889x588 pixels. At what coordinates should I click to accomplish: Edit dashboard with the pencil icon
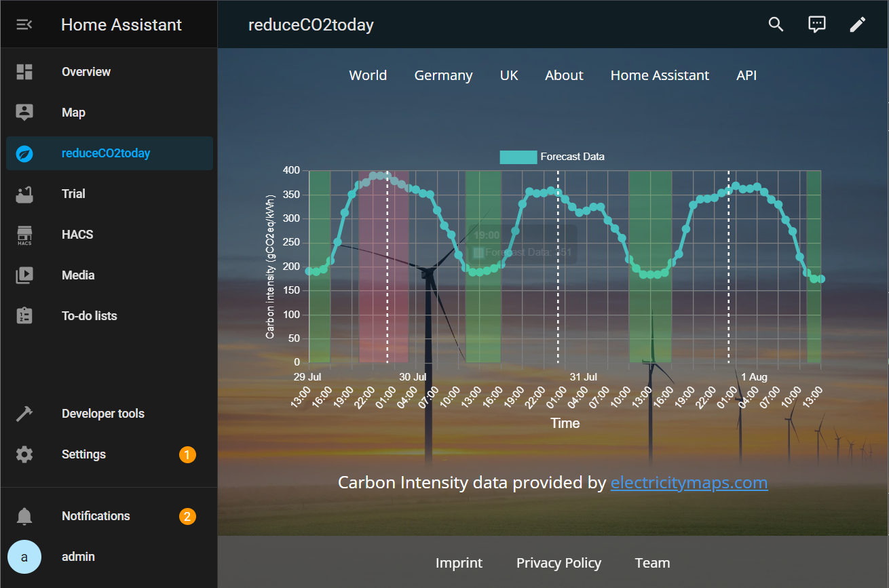pyautogui.click(x=858, y=24)
